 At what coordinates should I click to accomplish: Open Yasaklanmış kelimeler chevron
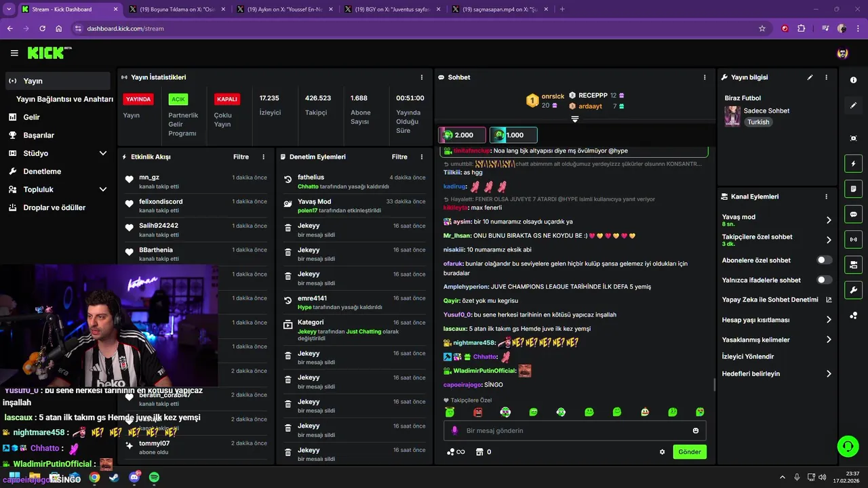point(829,340)
